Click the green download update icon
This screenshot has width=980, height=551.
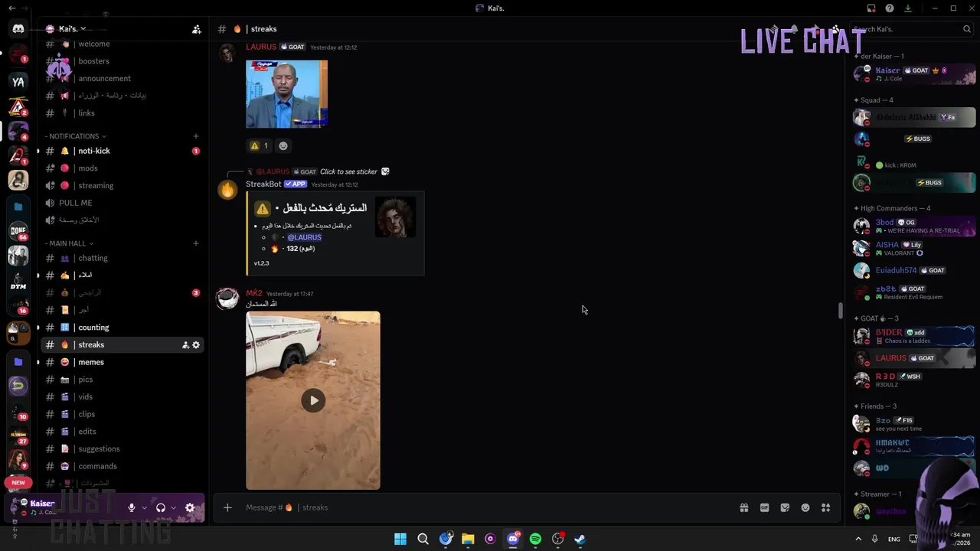[x=908, y=8]
